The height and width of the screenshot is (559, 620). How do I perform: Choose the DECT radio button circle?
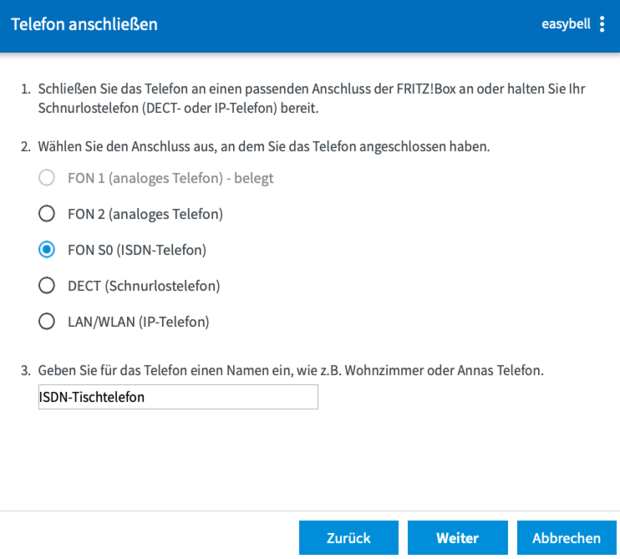click(46, 286)
